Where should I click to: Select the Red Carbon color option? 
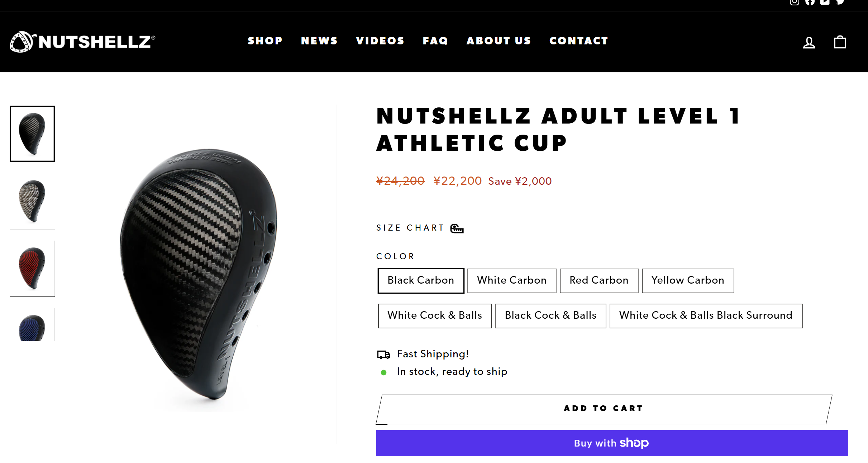[599, 280]
